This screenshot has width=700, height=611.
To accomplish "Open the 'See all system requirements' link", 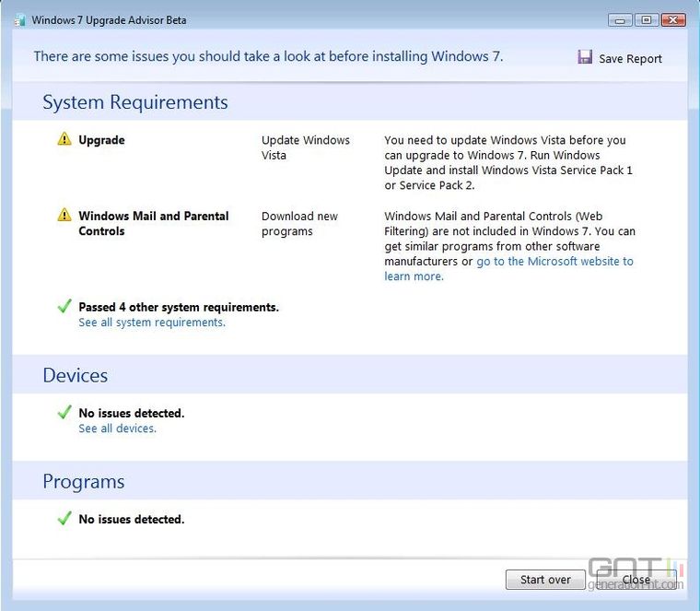I will click(152, 323).
